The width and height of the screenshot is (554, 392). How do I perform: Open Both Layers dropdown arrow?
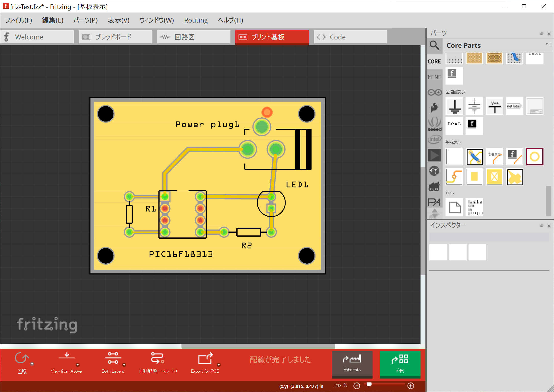tap(124, 365)
